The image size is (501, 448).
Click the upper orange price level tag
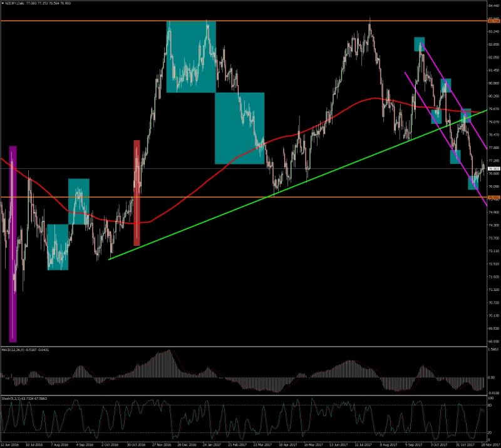493,21
